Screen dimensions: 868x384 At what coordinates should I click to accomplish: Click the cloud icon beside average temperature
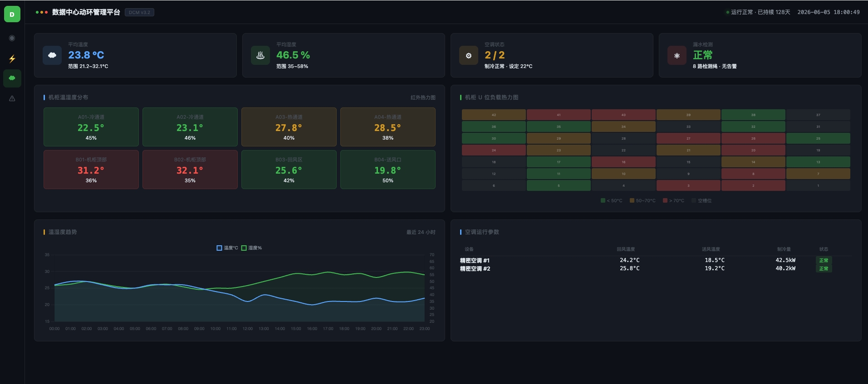pos(52,55)
